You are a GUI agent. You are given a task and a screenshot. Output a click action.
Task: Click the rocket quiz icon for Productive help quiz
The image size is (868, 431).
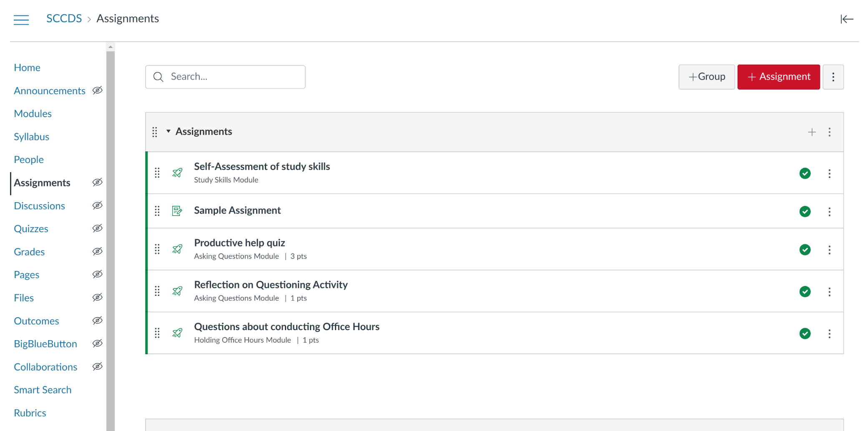point(177,249)
